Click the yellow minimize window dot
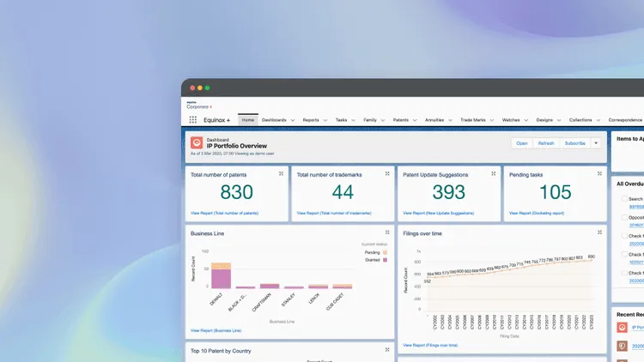Screen dimensions: 644x362 pos(200,87)
